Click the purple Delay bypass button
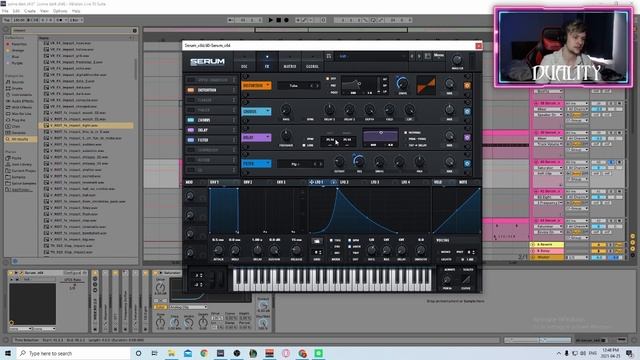Screen dimensions: 640x360 click(x=467, y=138)
